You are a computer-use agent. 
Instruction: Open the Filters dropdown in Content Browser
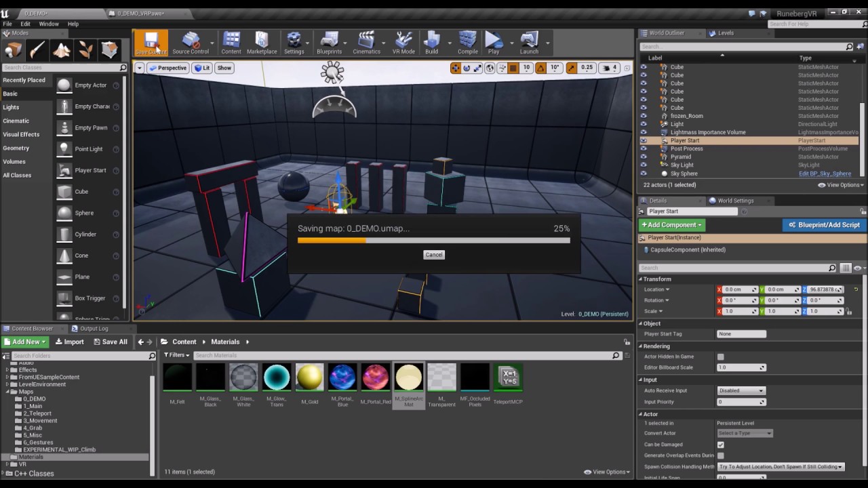click(176, 355)
